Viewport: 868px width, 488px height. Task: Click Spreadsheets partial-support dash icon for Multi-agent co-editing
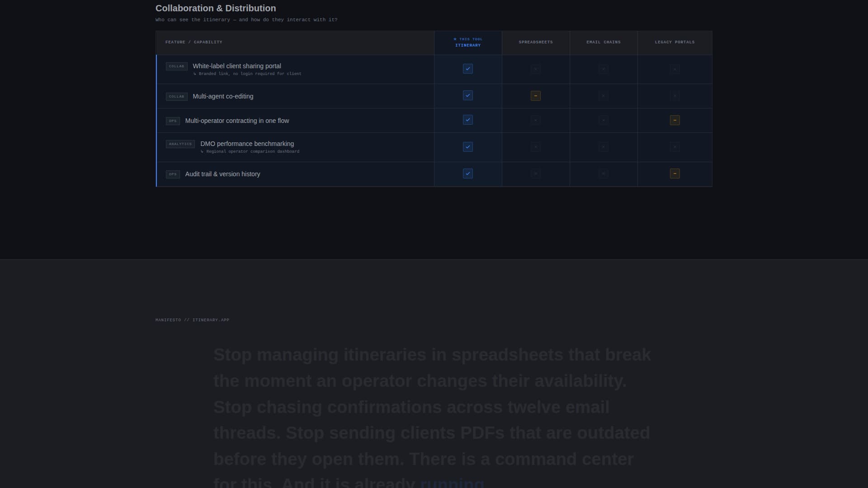tap(536, 96)
